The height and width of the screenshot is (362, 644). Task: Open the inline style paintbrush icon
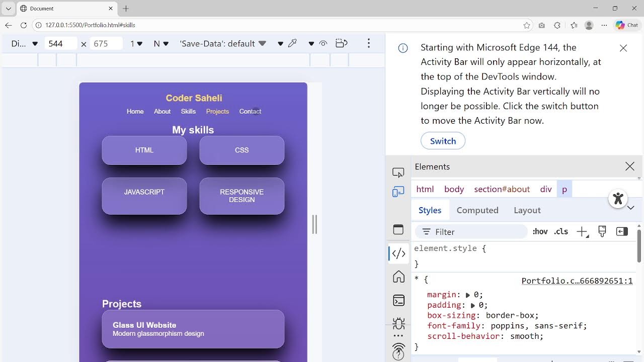(x=602, y=231)
